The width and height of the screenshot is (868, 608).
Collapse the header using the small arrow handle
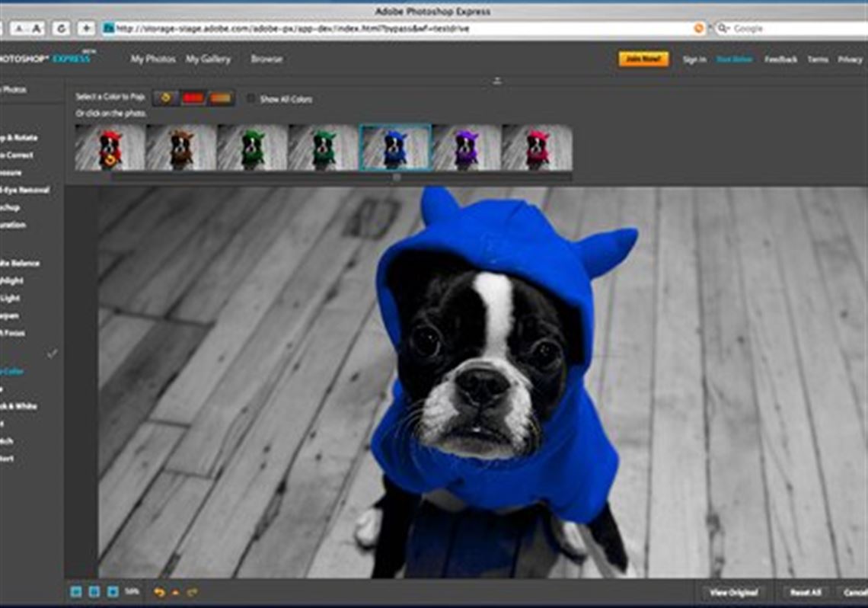[497, 80]
